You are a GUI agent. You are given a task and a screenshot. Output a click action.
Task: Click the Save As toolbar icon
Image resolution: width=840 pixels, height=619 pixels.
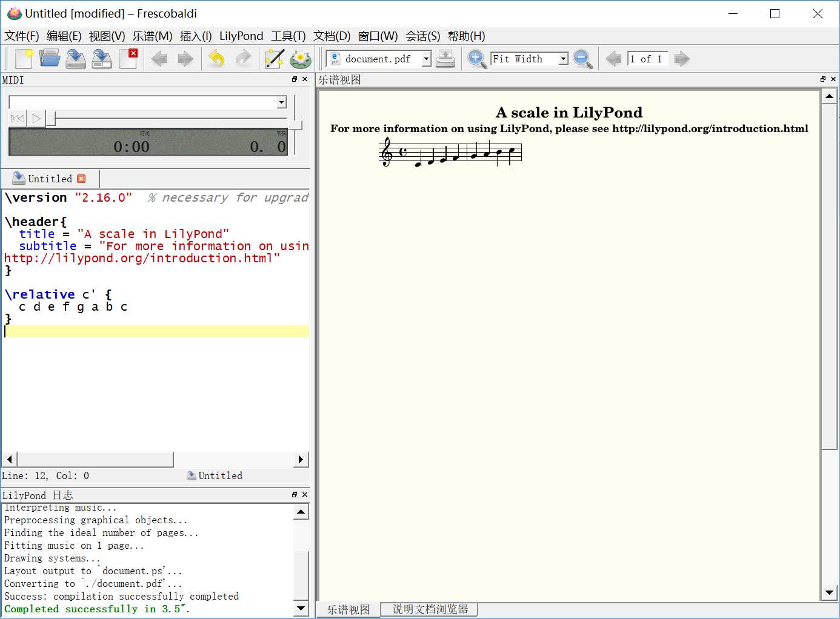[102, 59]
